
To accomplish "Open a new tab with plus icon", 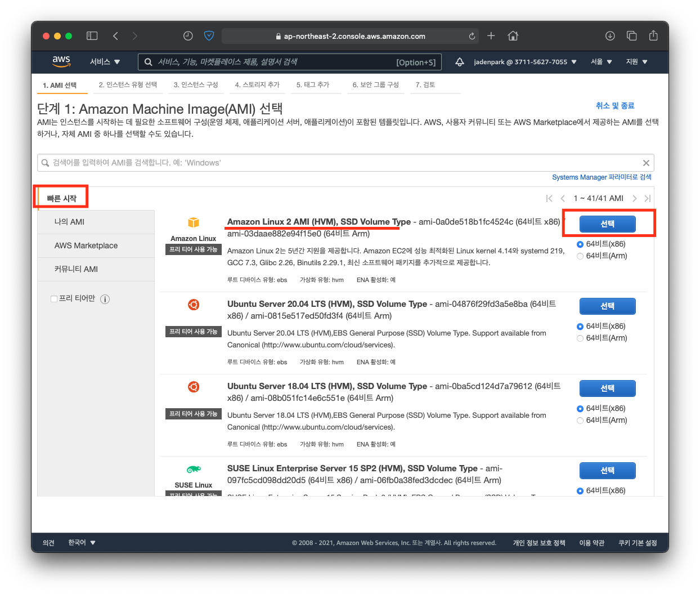I will coord(491,36).
